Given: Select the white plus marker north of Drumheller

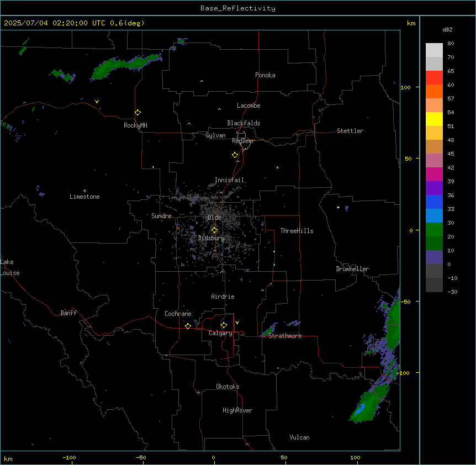Looking at the screenshot, I should [338, 207].
